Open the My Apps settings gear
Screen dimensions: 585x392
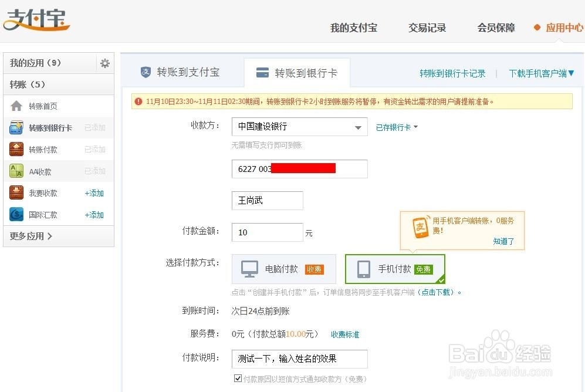point(105,63)
